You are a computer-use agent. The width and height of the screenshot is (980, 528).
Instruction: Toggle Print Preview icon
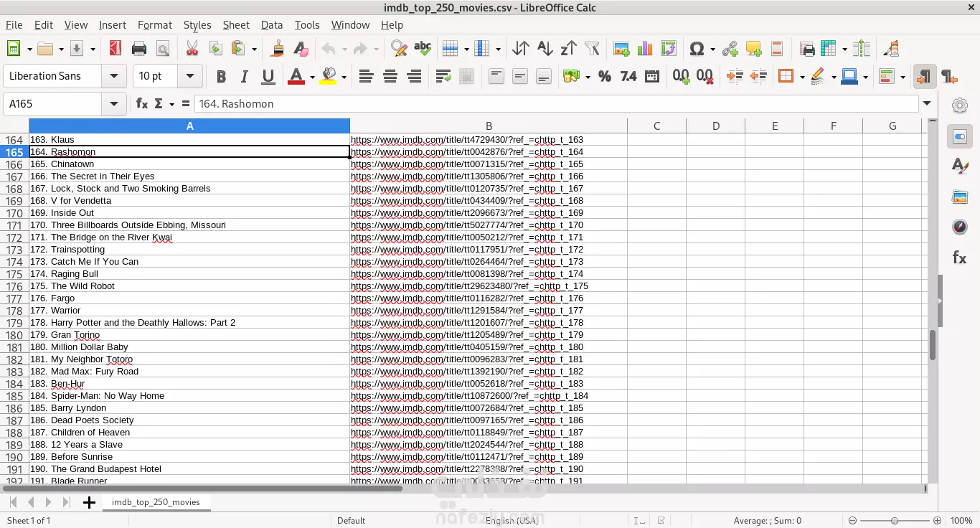click(x=163, y=49)
